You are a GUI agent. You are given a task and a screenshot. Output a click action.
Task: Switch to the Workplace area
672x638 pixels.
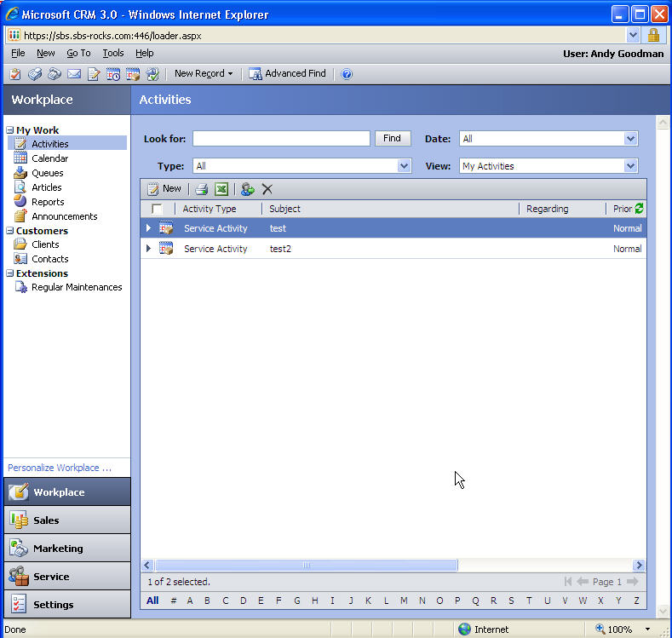tap(67, 491)
